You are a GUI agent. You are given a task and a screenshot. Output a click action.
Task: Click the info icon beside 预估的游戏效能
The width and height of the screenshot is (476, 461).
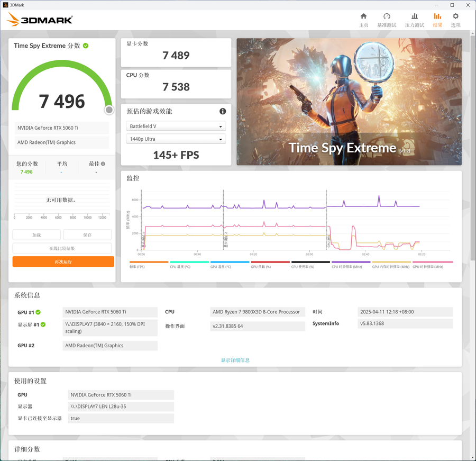click(223, 111)
